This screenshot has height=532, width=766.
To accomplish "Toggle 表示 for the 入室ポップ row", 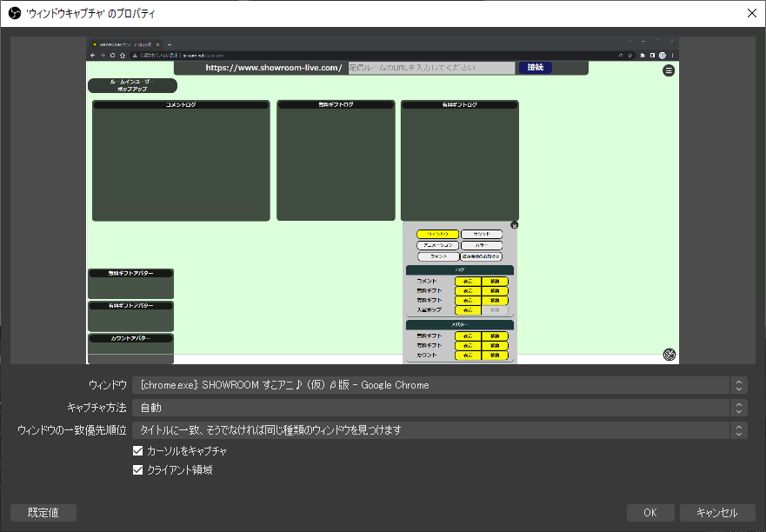I will click(468, 310).
